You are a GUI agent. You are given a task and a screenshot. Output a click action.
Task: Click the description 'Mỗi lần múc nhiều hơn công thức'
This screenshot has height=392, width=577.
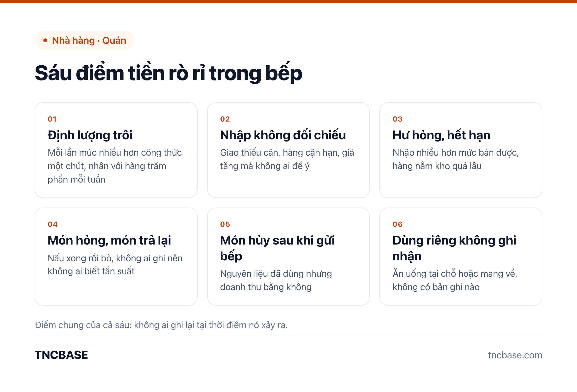pos(115,153)
